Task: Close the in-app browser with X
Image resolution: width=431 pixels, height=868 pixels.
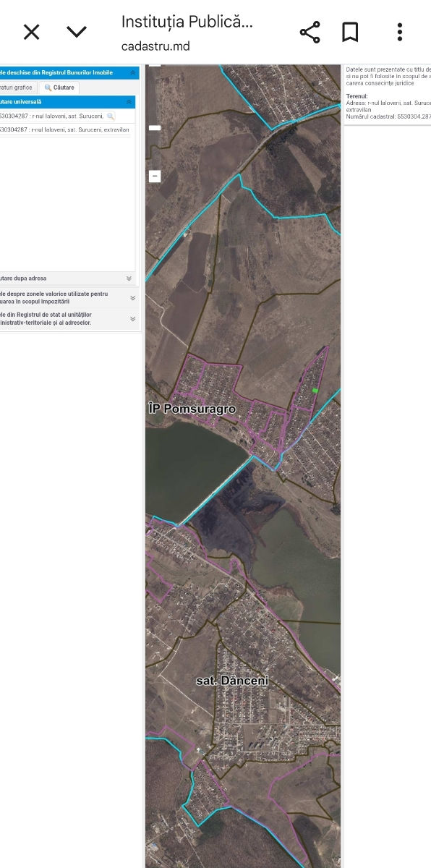Action: [31, 32]
